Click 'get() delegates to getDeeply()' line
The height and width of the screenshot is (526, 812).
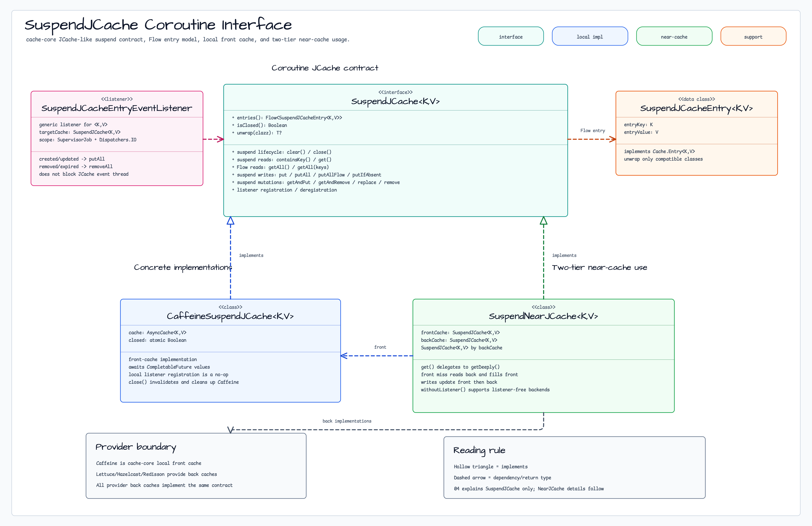click(x=460, y=367)
